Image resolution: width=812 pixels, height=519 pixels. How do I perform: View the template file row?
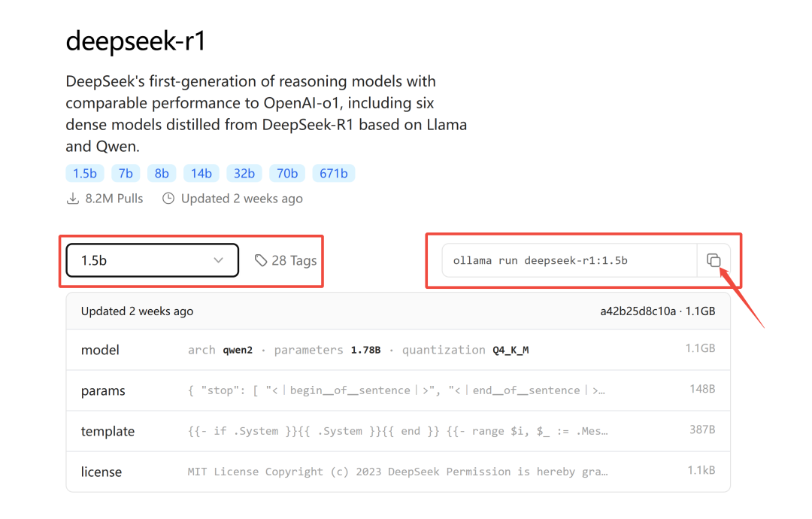point(398,431)
